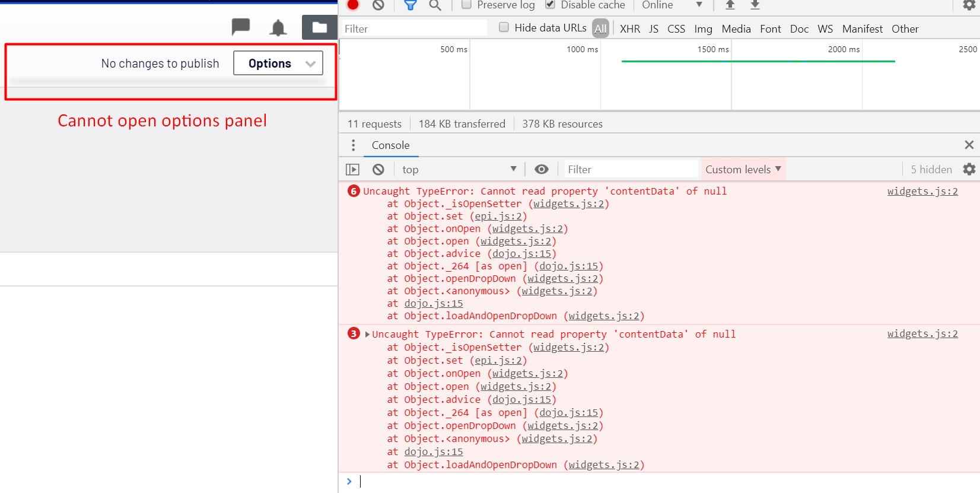Open the assets folder icon button

tap(320, 27)
